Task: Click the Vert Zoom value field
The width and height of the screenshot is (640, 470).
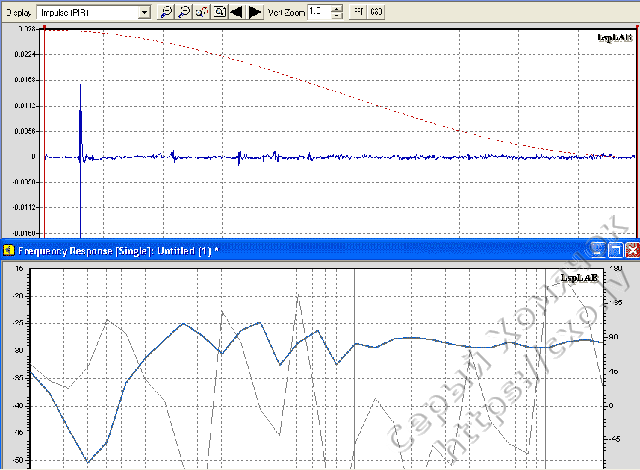Action: point(317,12)
